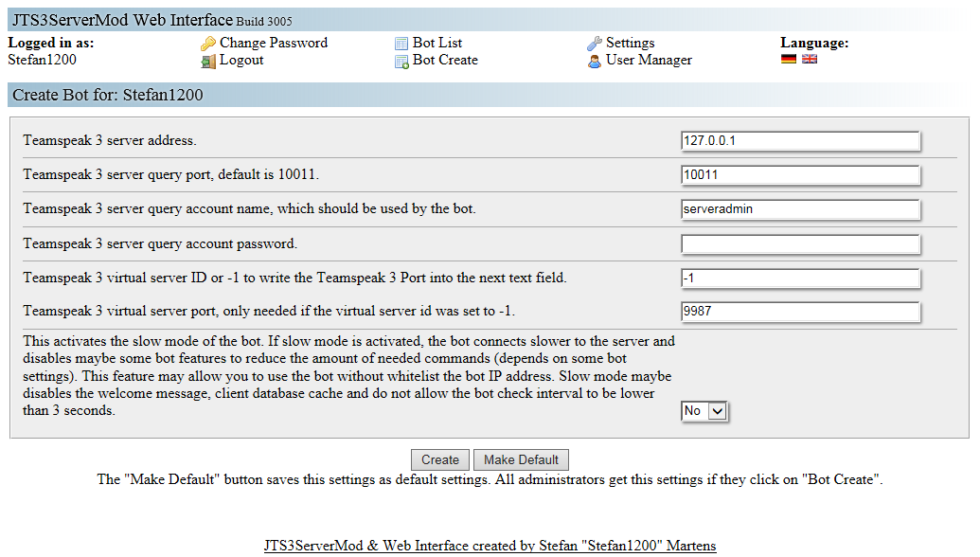Image resolution: width=980 pixels, height=557 pixels.
Task: Focus the query port field 10011
Action: tap(800, 175)
